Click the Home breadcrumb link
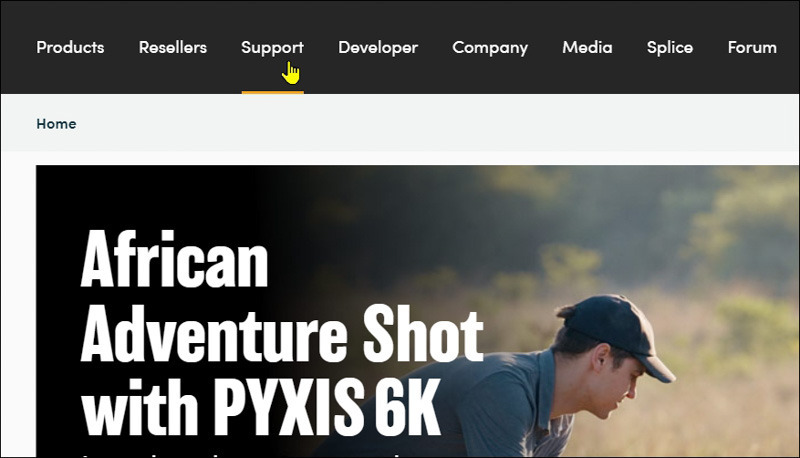800x458 pixels. click(56, 124)
